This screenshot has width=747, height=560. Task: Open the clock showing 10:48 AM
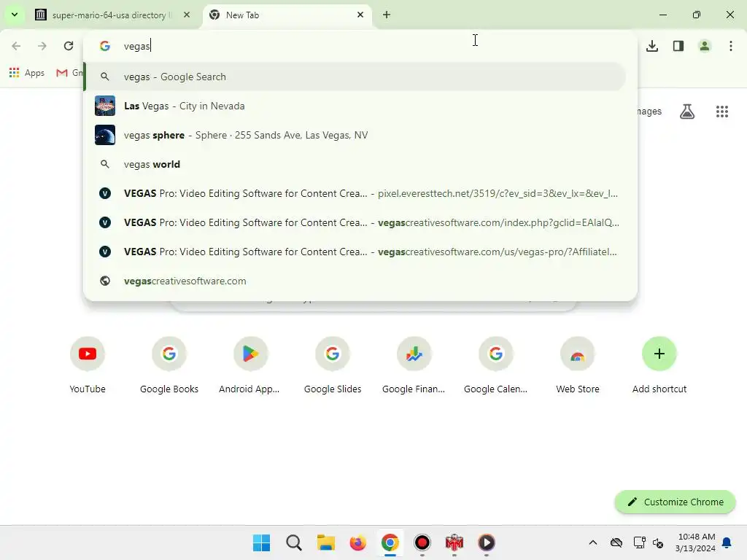click(695, 542)
